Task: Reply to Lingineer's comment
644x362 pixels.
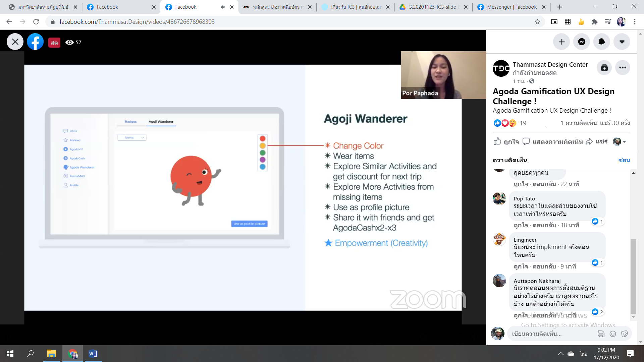Action: click(x=544, y=266)
